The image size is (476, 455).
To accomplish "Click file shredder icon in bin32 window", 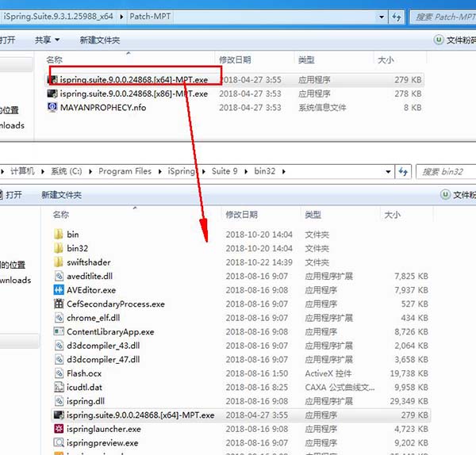I will pyautogui.click(x=445, y=194).
